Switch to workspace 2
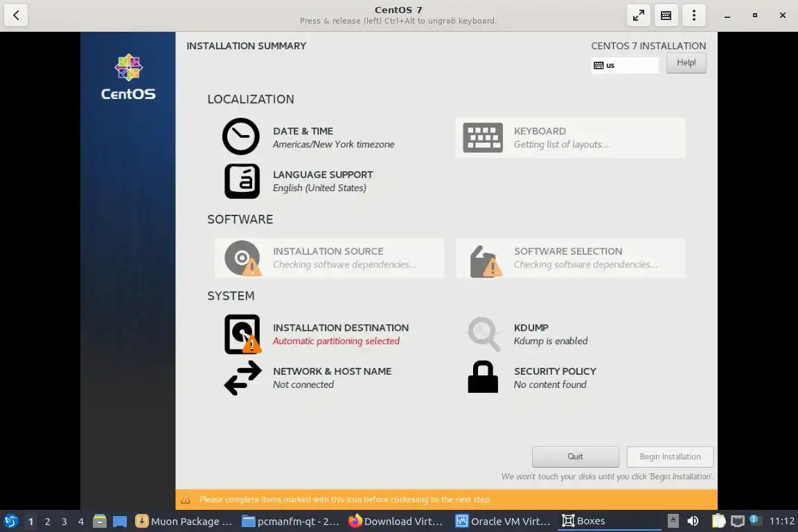The width and height of the screenshot is (798, 532). coord(47,522)
